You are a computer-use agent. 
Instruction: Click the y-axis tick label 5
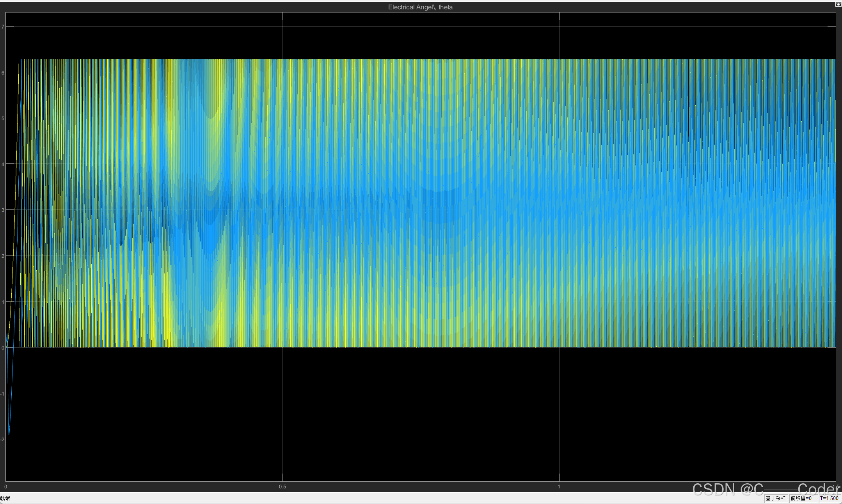tap(3, 118)
